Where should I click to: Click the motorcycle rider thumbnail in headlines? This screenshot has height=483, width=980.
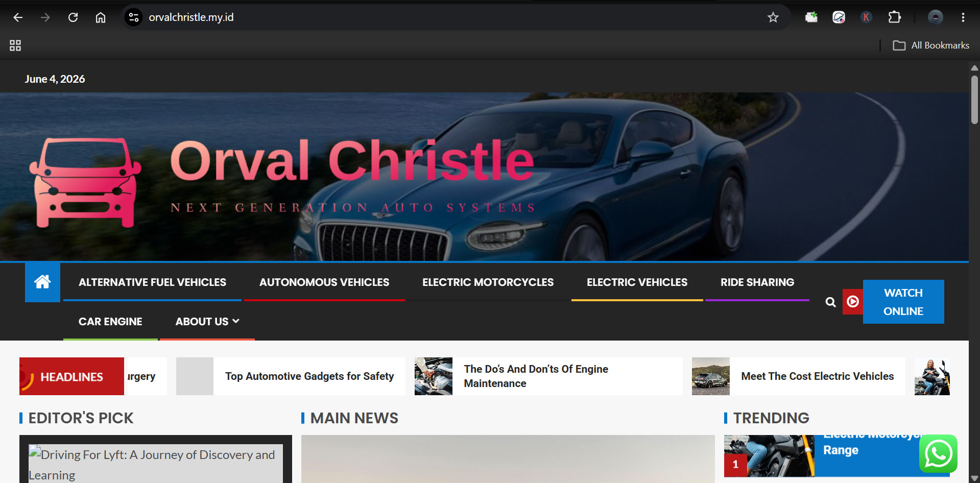(x=932, y=376)
